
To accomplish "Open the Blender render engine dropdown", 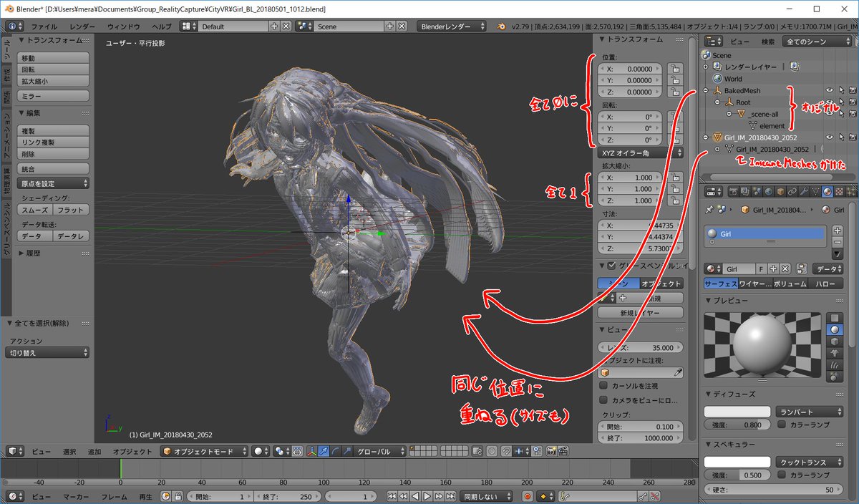I will tap(452, 26).
